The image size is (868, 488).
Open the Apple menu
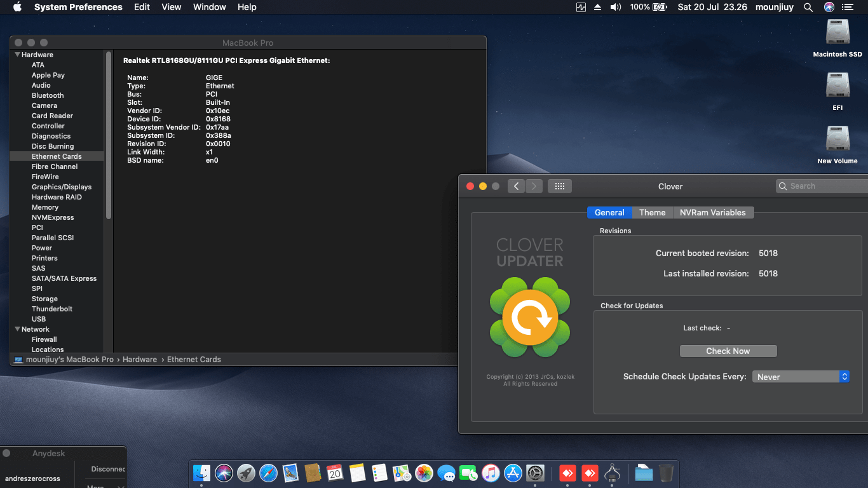point(17,7)
